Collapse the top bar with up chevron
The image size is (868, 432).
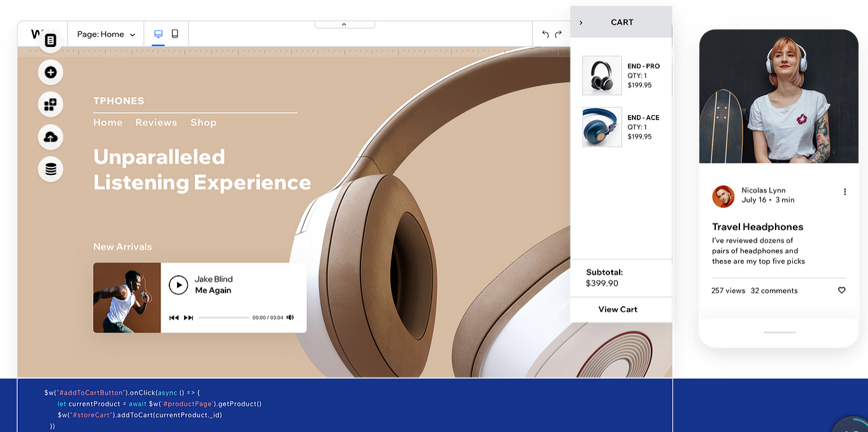pyautogui.click(x=344, y=24)
